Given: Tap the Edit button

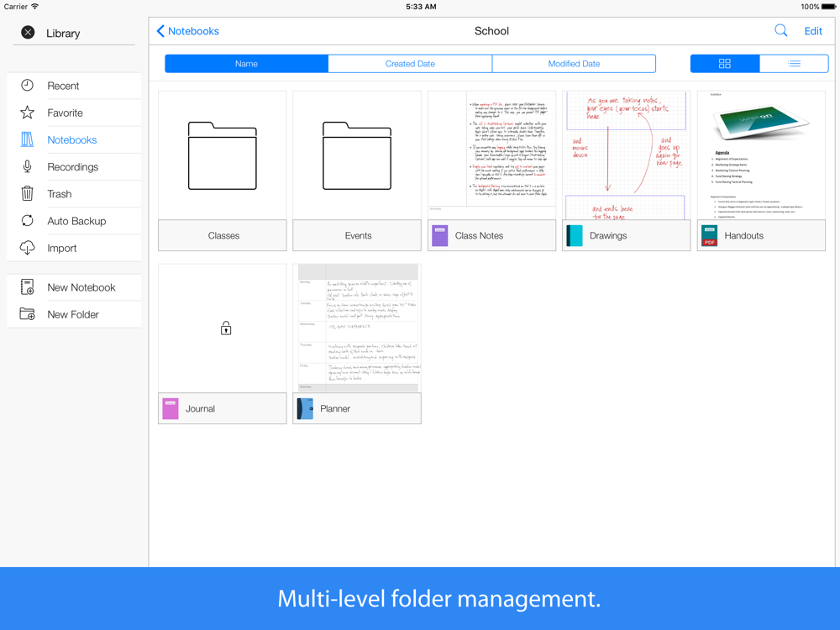Looking at the screenshot, I should [813, 31].
